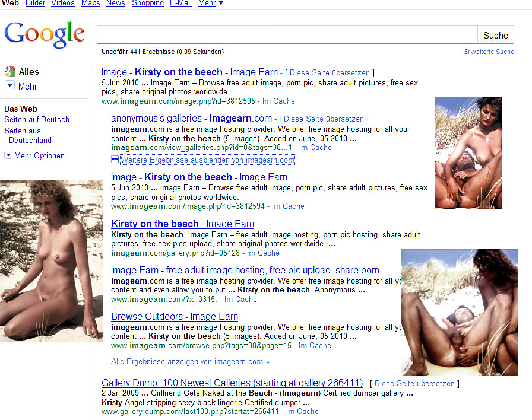Screen dimensions: 532x420
Task: Open result title above URL ending id=3812594
Action: pos(199,177)
